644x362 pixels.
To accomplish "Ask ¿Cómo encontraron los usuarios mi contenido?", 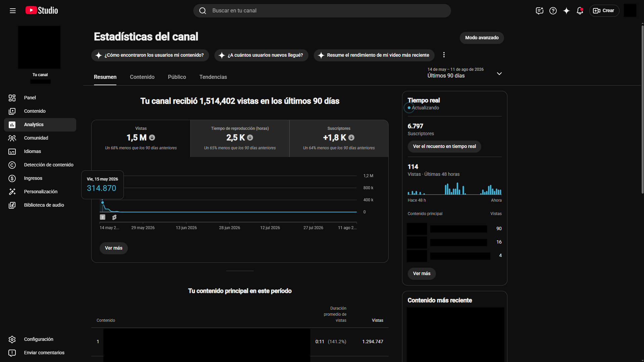I will (x=150, y=55).
